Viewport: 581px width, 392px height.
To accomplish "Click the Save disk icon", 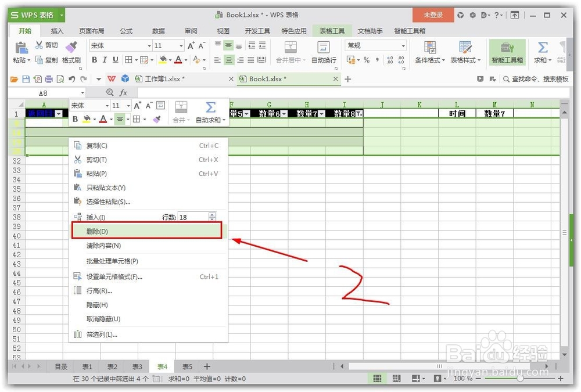I will [x=26, y=79].
